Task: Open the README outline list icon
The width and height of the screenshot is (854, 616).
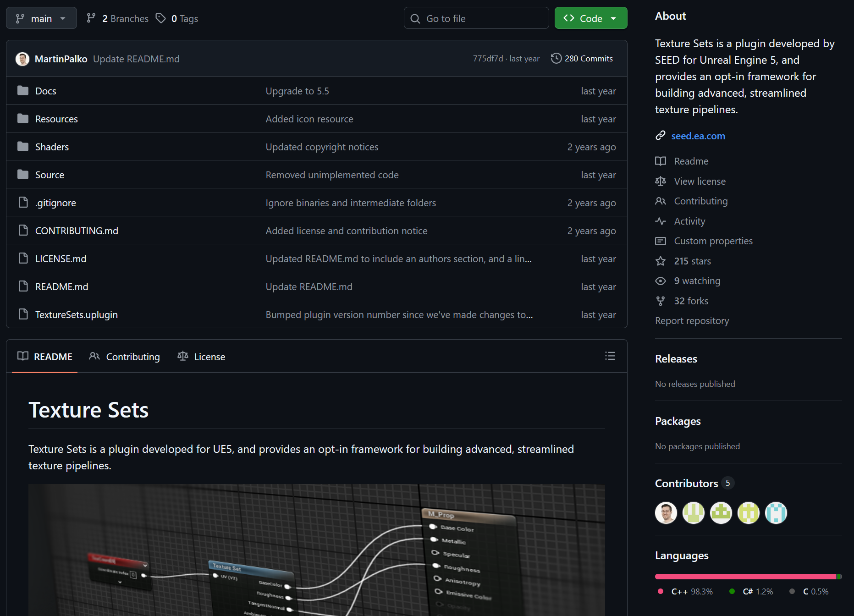Action: pyautogui.click(x=610, y=356)
